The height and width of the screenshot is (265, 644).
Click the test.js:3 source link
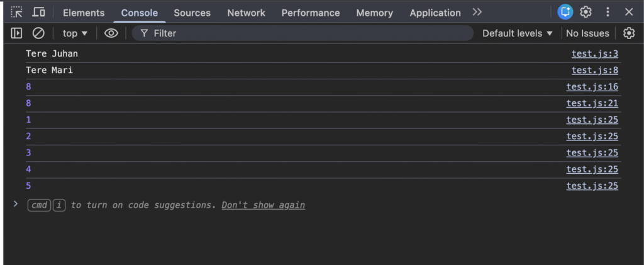pos(594,54)
